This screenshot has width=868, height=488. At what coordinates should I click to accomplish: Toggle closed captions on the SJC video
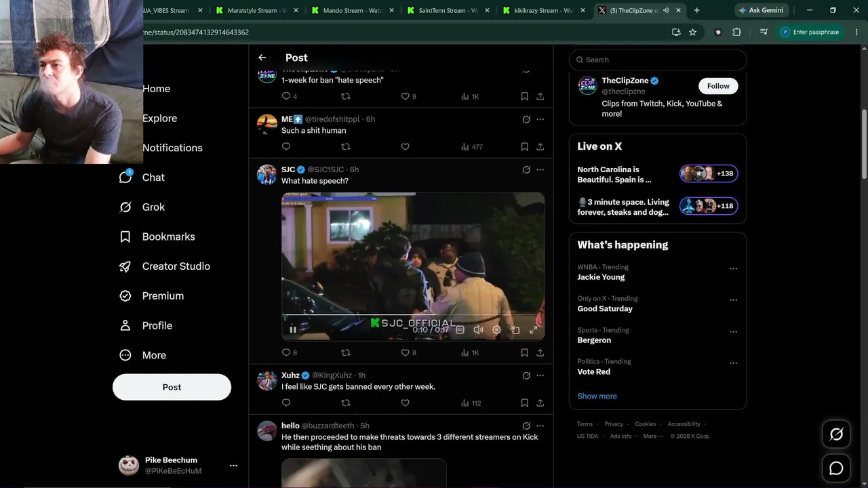coord(460,329)
